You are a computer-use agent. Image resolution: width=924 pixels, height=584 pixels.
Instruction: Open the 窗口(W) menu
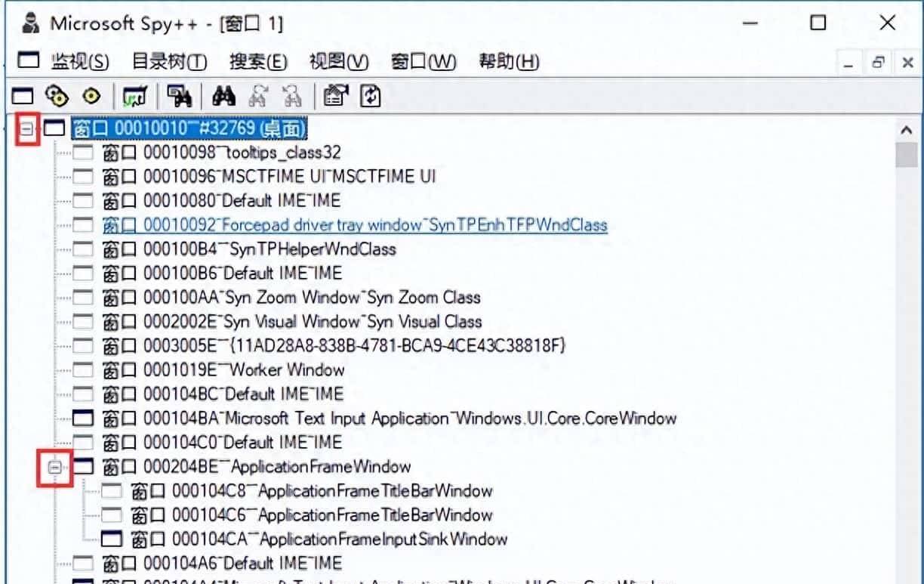tap(423, 62)
